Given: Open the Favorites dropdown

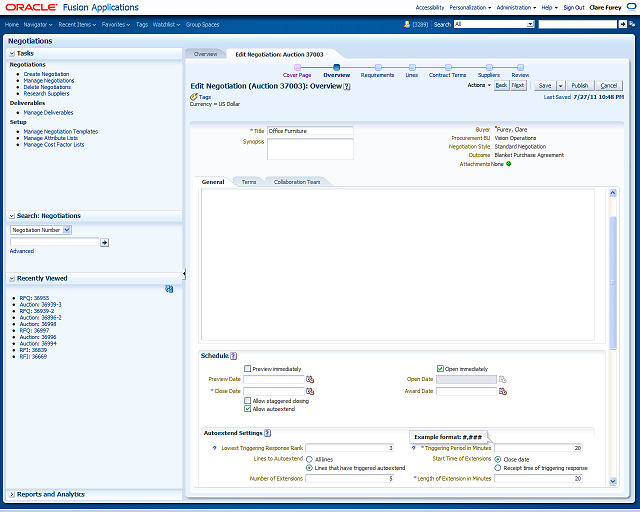Looking at the screenshot, I should tap(116, 24).
